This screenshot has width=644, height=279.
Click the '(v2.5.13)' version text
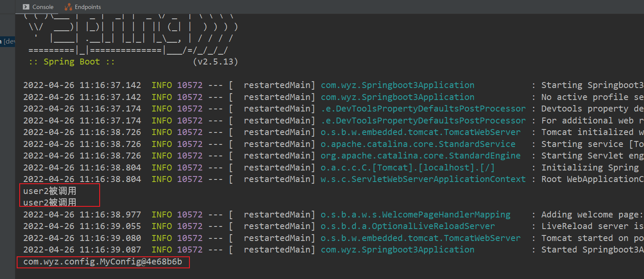tap(215, 62)
